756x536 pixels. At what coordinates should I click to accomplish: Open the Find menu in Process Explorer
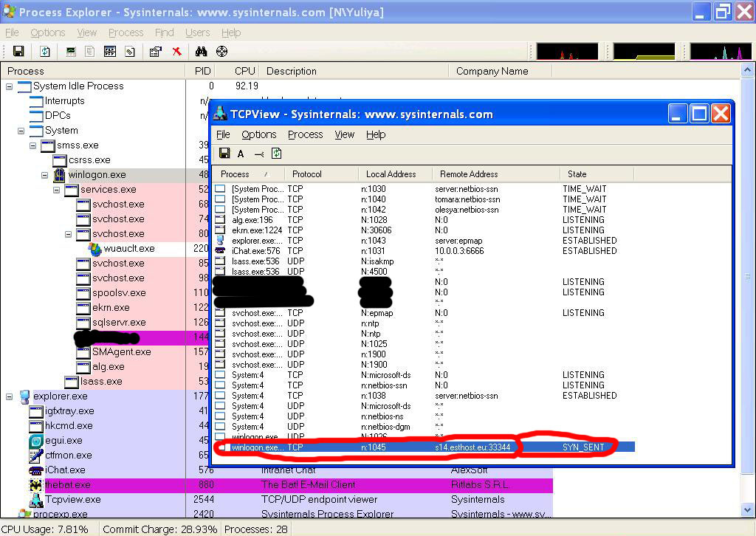(165, 32)
